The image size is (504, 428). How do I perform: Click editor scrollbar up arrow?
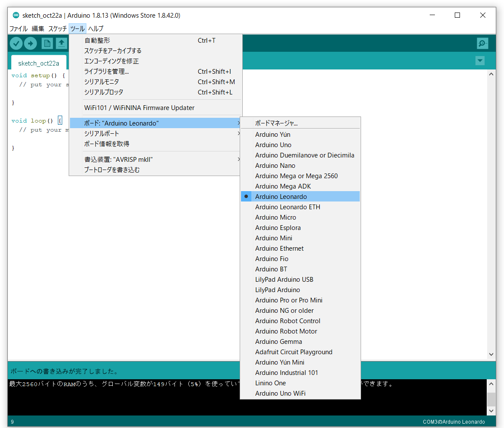(x=491, y=74)
